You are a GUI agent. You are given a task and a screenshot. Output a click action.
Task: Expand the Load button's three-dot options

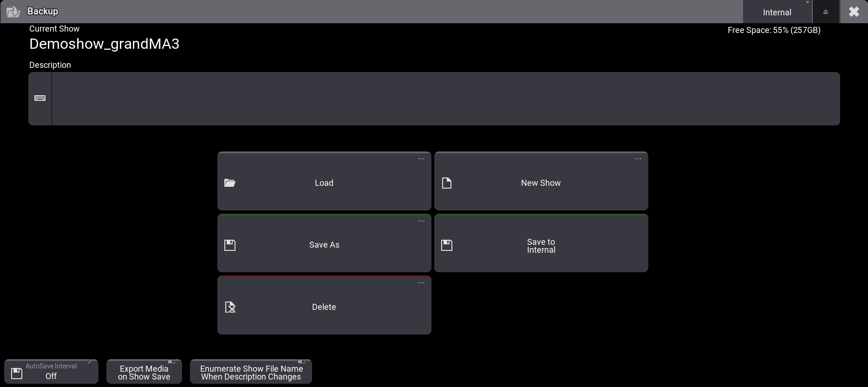coord(421,159)
